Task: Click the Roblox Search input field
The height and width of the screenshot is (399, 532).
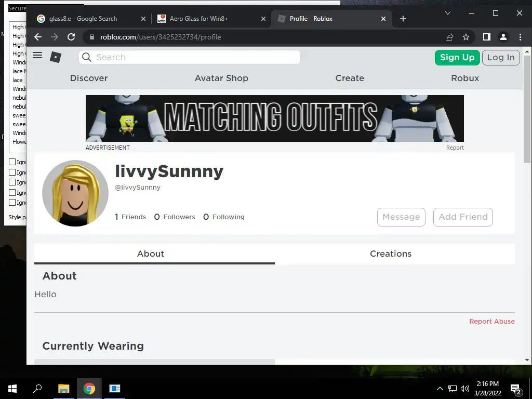Action: 189,57
